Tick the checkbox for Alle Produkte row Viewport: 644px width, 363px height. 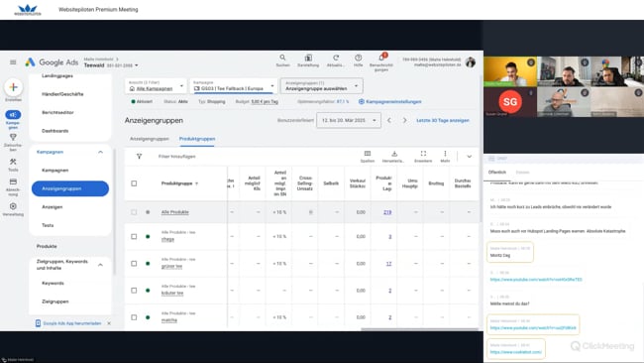[x=134, y=212]
